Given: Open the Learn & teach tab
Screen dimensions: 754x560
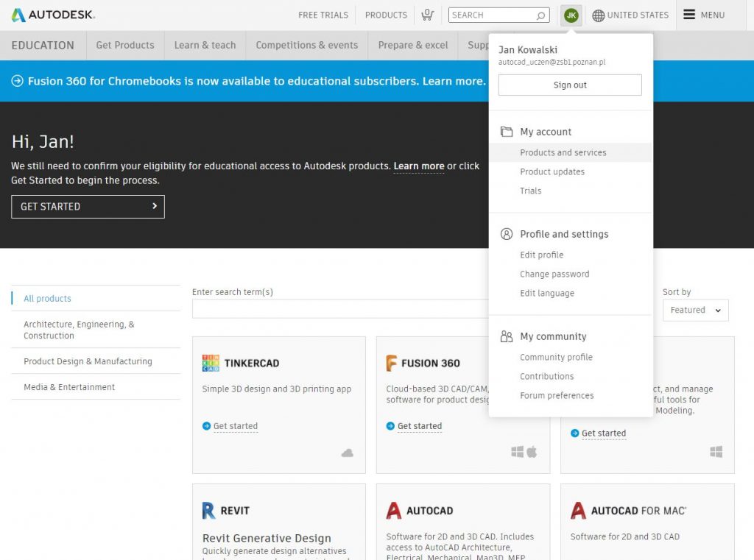Looking at the screenshot, I should (205, 45).
